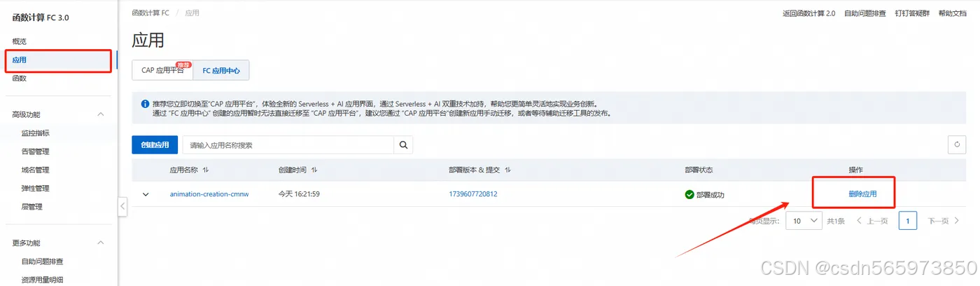
Task: Collapse the 更多功能 section
Action: pos(100,243)
